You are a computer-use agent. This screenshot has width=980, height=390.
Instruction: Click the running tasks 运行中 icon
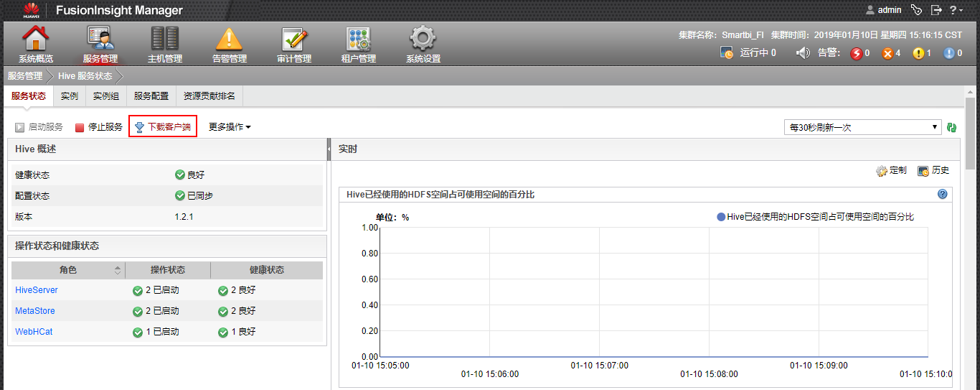[x=727, y=52]
